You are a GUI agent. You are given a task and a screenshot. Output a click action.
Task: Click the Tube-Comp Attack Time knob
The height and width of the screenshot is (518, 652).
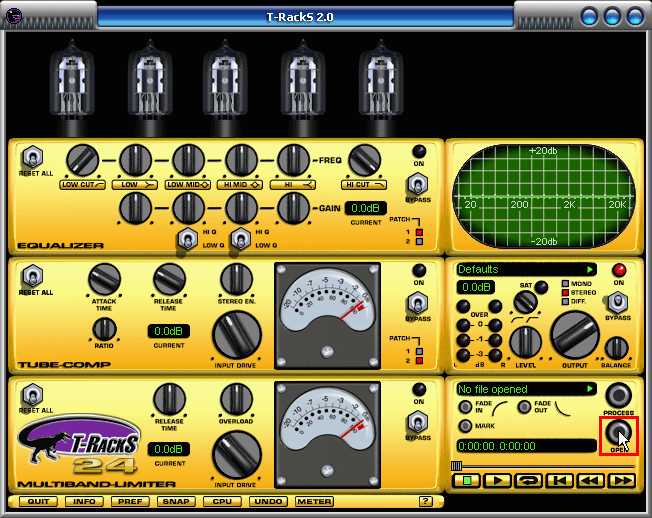coord(104,279)
